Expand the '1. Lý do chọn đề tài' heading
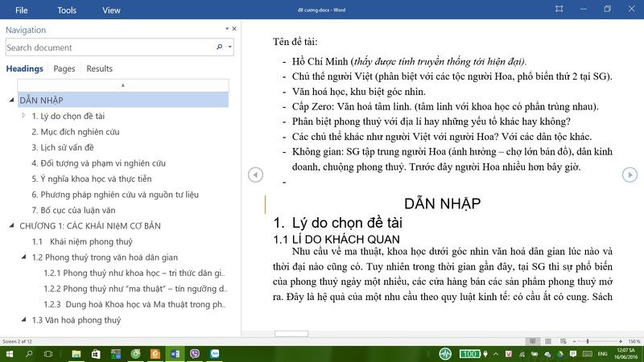The height and width of the screenshot is (362, 644). pyautogui.click(x=23, y=116)
